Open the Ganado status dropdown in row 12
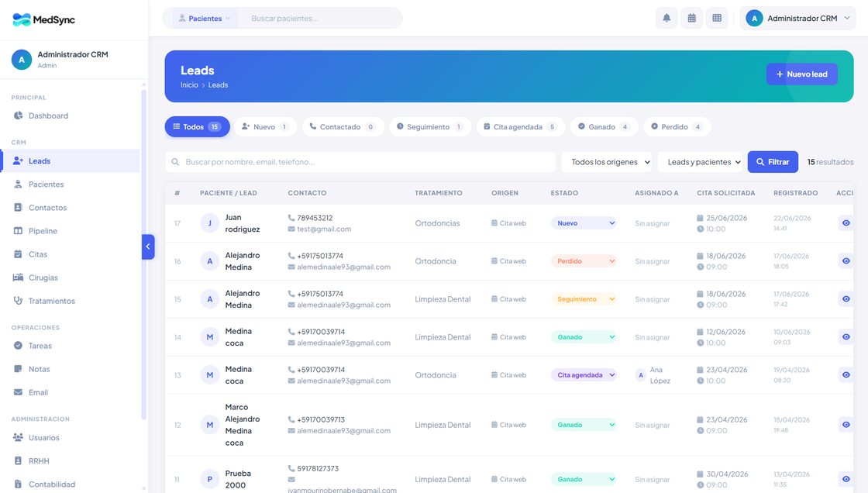Screen dimensions: 868x493 [584, 425]
